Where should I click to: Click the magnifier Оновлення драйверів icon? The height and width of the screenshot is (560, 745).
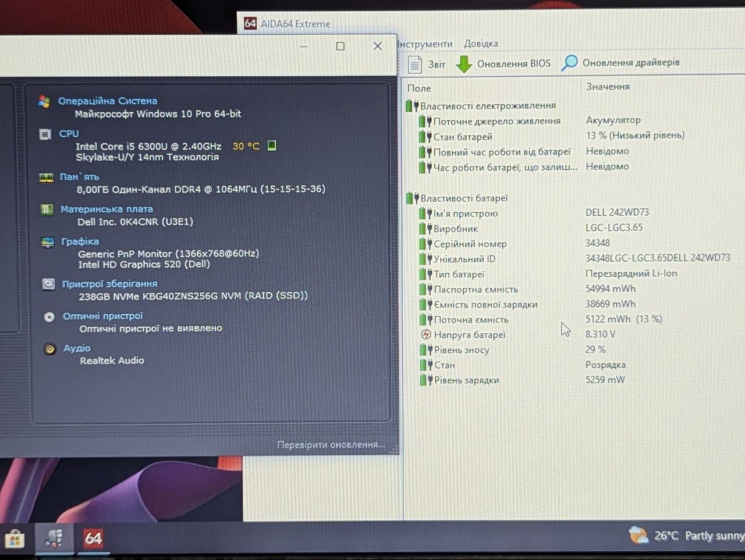569,63
